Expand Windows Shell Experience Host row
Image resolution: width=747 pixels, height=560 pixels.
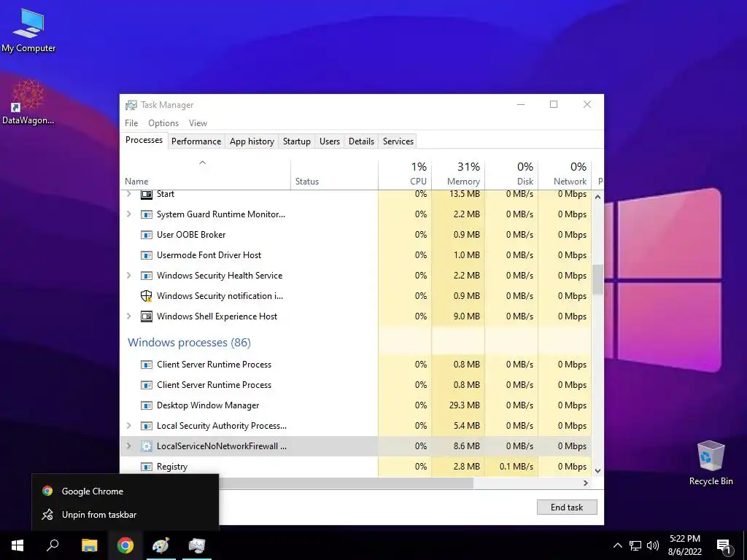pyautogui.click(x=128, y=316)
